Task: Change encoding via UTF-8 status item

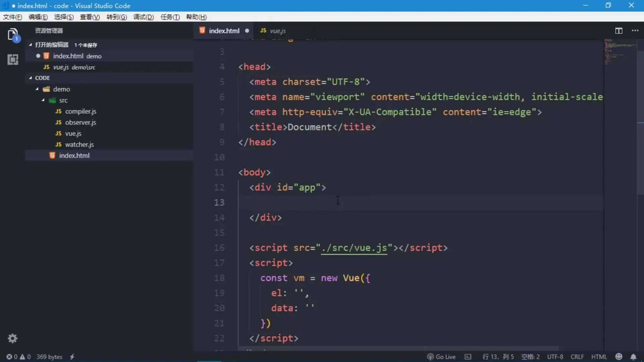Action: [x=555, y=357]
